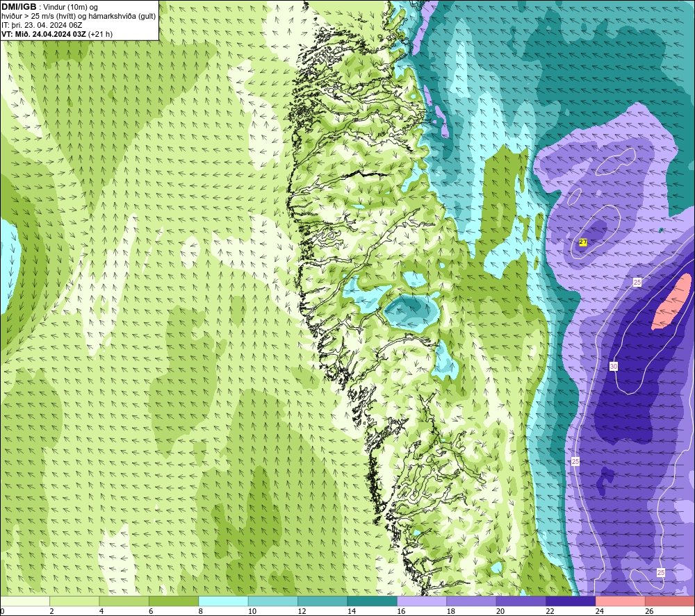The height and width of the screenshot is (616, 695).
Task: Pick the 22–24 m/s dark indigo swatch
Action: point(571,601)
